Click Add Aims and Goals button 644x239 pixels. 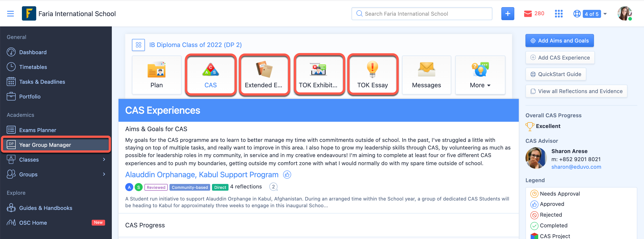click(559, 41)
